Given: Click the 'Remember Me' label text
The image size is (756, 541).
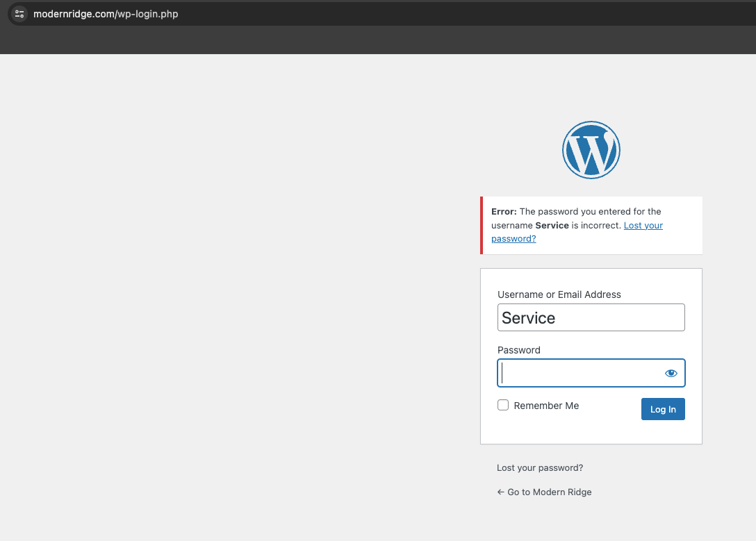Looking at the screenshot, I should click(546, 406).
